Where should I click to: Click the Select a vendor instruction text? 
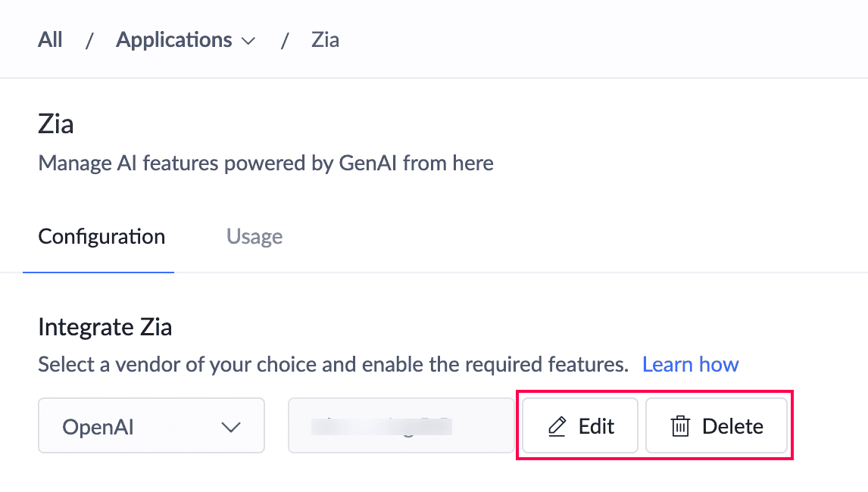pos(333,365)
